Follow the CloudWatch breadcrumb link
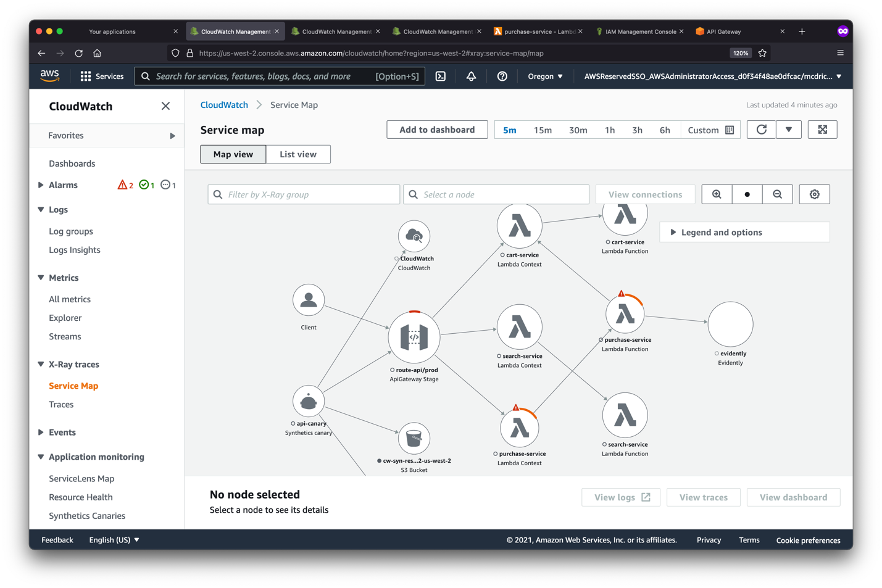 click(223, 104)
